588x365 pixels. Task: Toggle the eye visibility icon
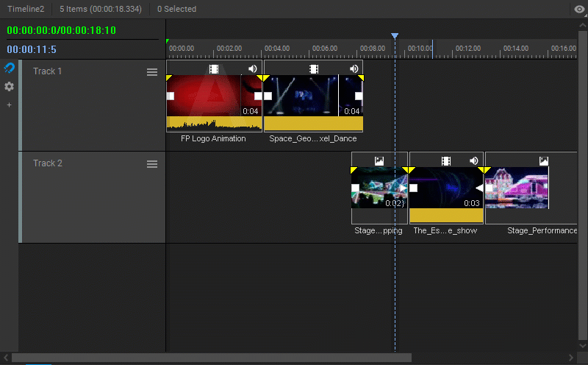click(580, 9)
